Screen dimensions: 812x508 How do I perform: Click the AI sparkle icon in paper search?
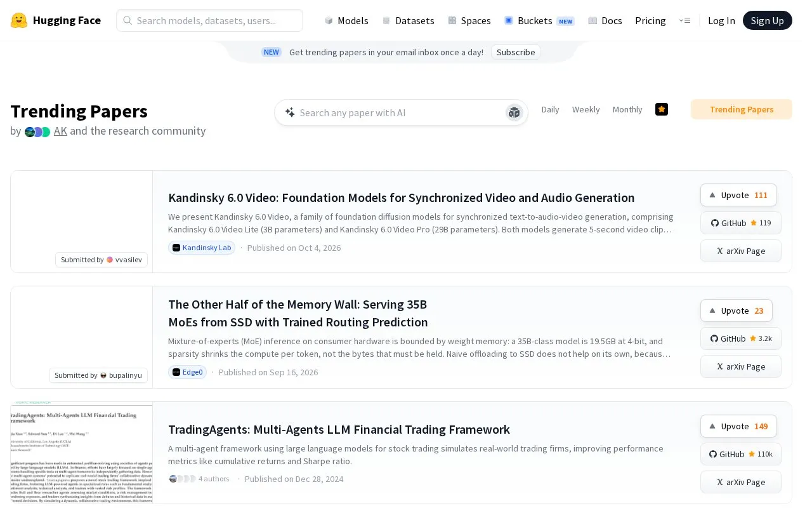pos(290,112)
